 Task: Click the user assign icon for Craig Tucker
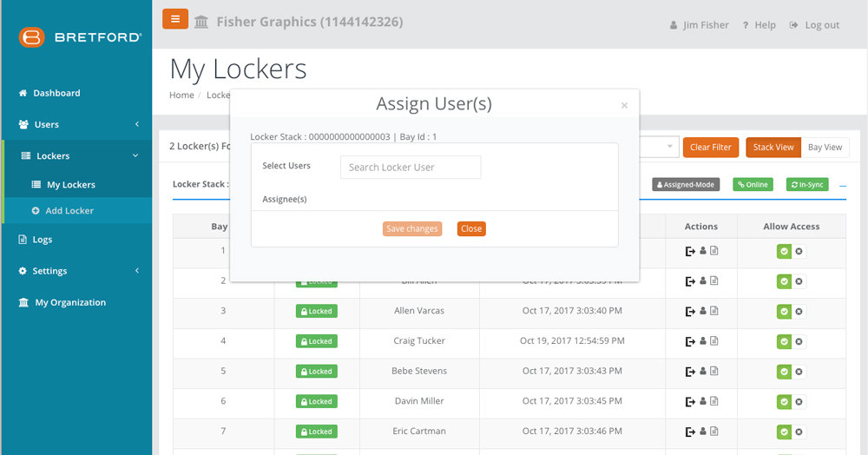[x=703, y=341]
